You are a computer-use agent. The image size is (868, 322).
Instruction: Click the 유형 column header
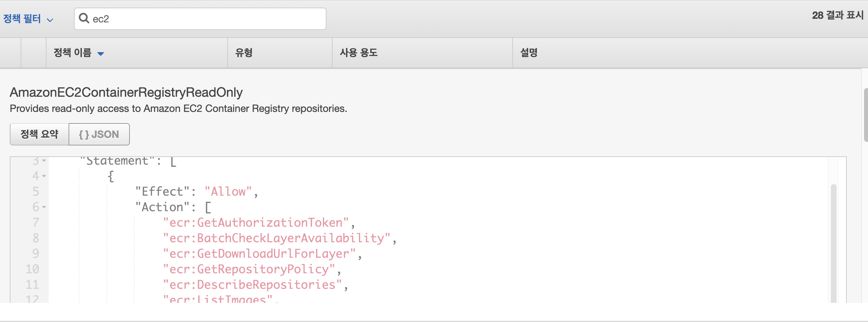(x=244, y=53)
